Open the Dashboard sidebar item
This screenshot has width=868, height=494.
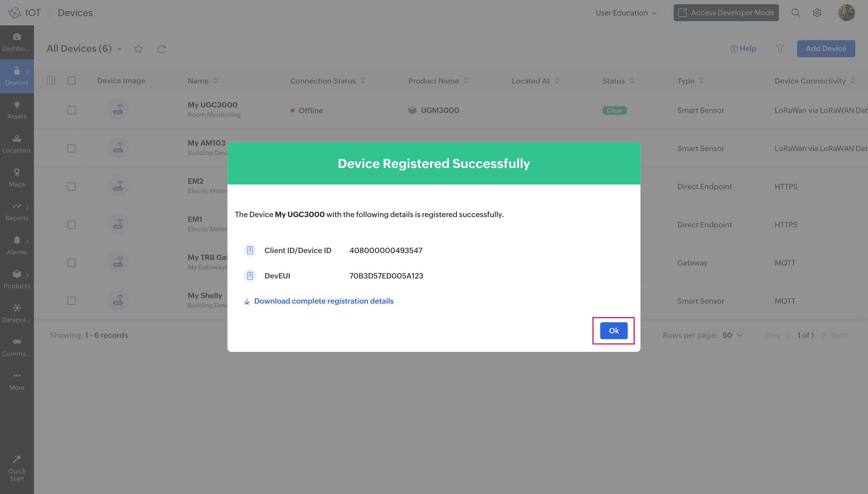(17, 42)
